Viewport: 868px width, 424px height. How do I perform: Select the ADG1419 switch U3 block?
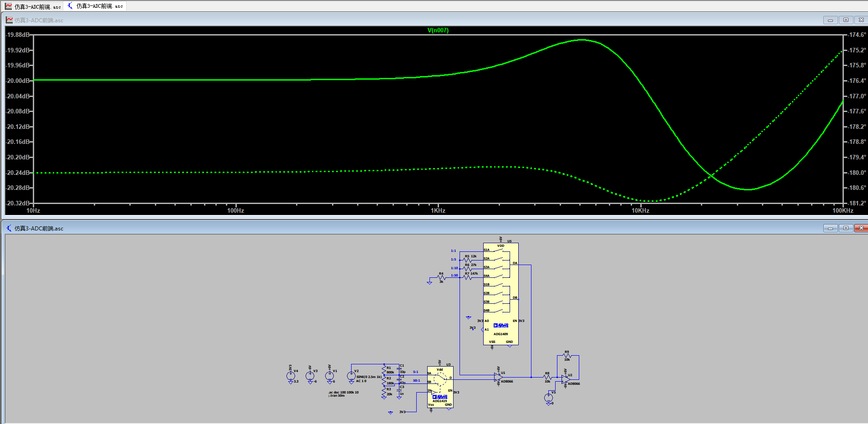pyautogui.click(x=440, y=387)
